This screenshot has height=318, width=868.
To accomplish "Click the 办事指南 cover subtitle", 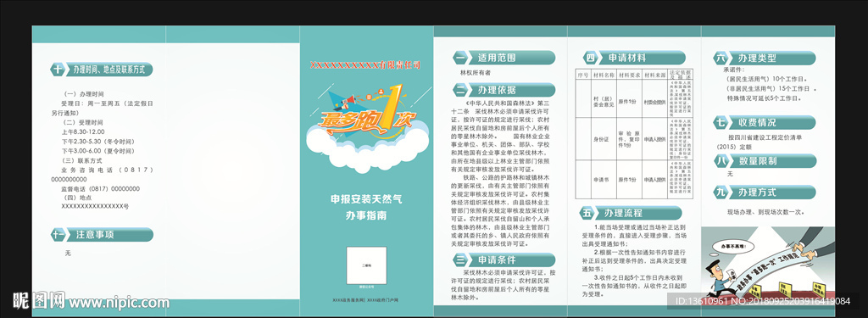I will pos(366,215).
